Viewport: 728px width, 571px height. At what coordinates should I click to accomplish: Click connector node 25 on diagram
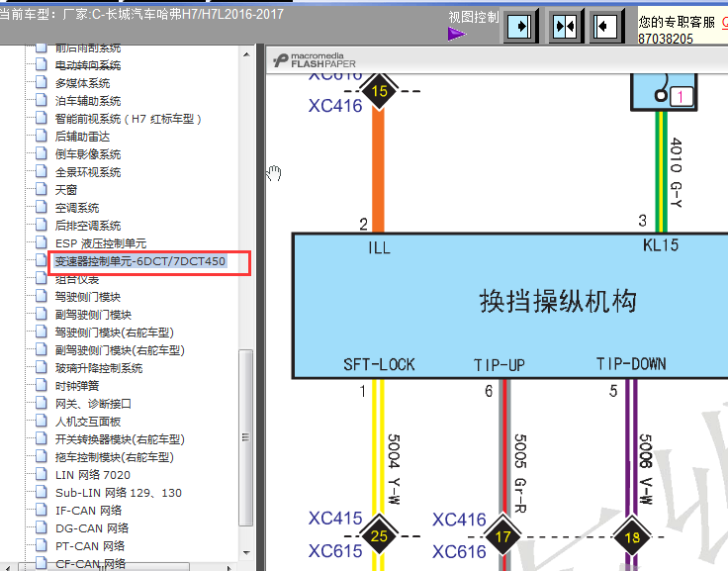379,536
